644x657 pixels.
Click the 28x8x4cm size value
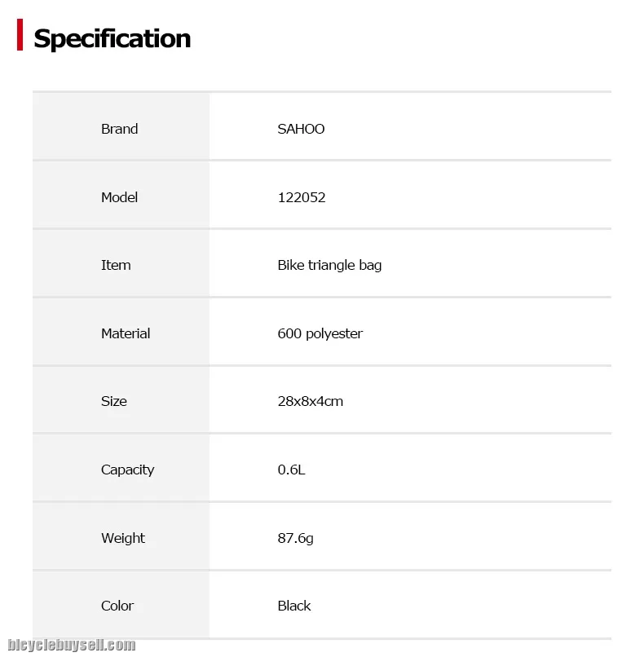[x=311, y=401]
